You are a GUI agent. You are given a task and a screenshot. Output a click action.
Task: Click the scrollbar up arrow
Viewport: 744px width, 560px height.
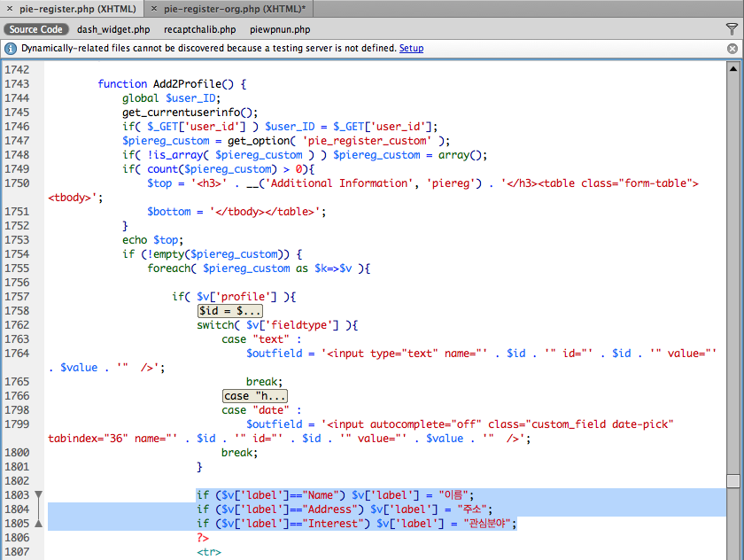733,69
